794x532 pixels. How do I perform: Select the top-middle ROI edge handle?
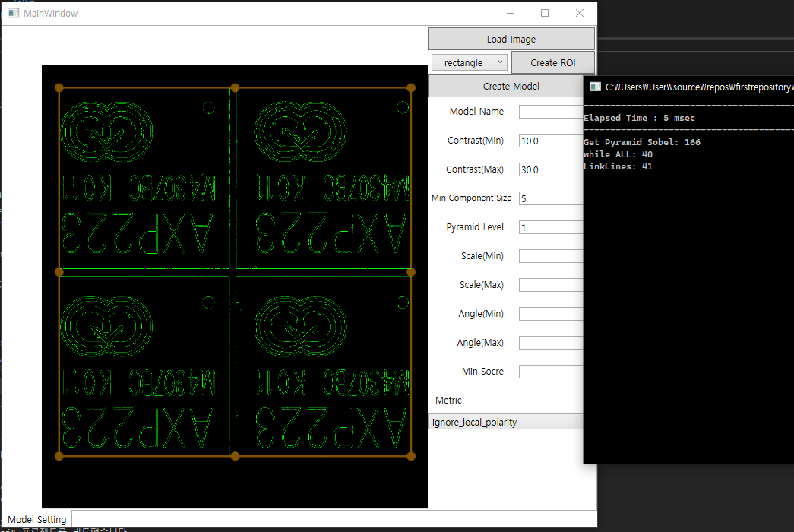pyautogui.click(x=235, y=87)
